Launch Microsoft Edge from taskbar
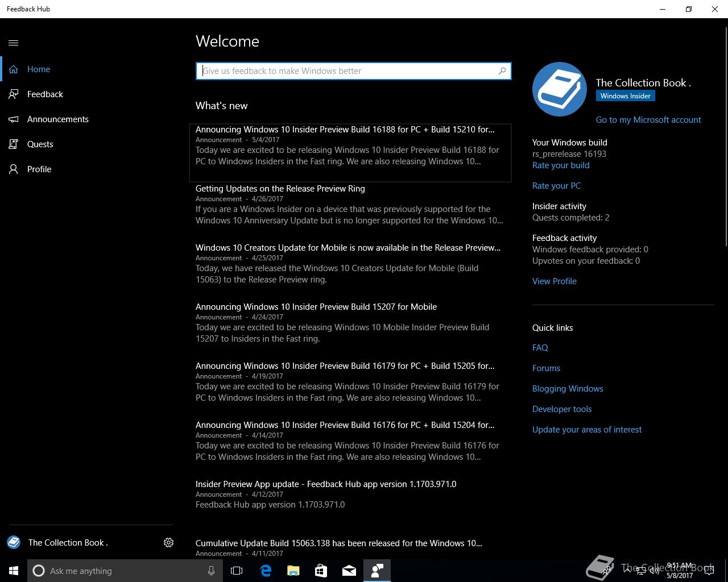 (265, 571)
